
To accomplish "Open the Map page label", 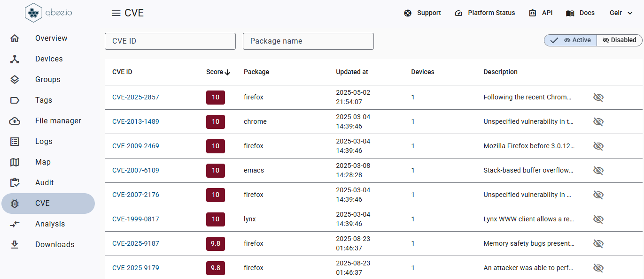I will tap(43, 162).
